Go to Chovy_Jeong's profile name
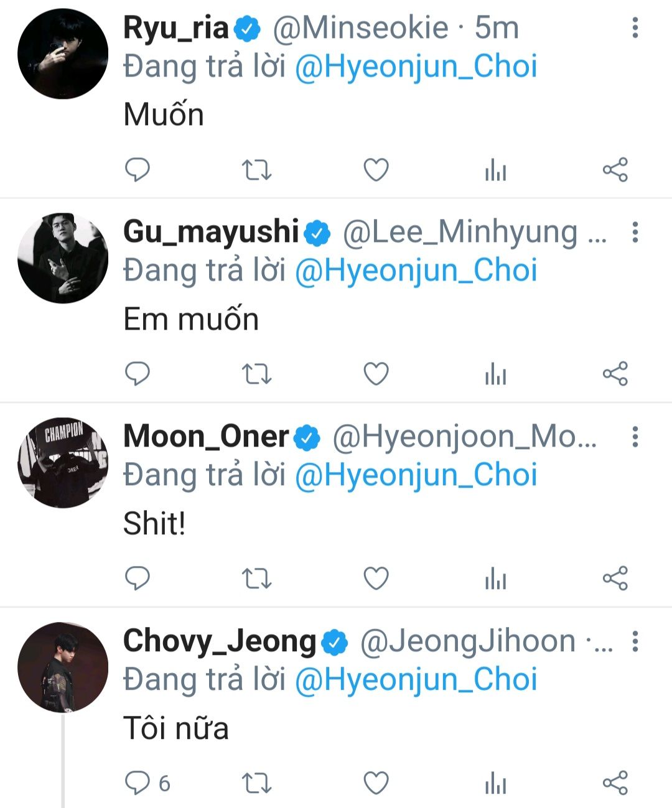This screenshot has height=808, width=672. click(220, 641)
